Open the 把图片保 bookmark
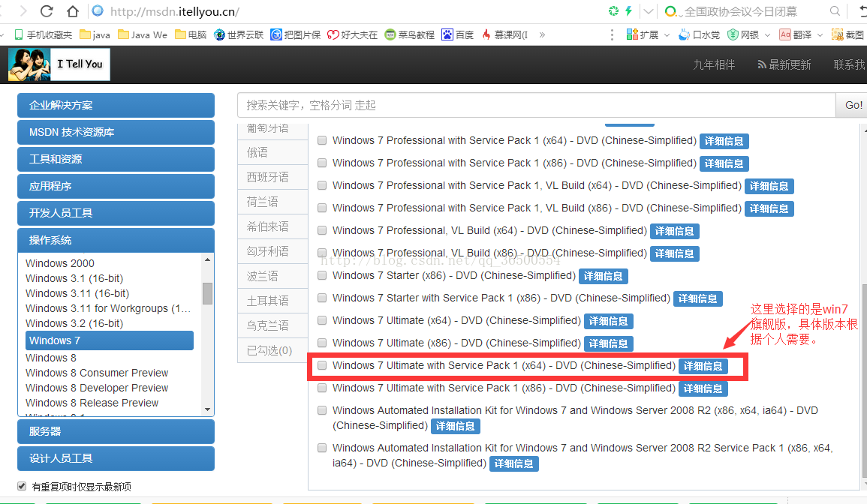 tap(295, 34)
